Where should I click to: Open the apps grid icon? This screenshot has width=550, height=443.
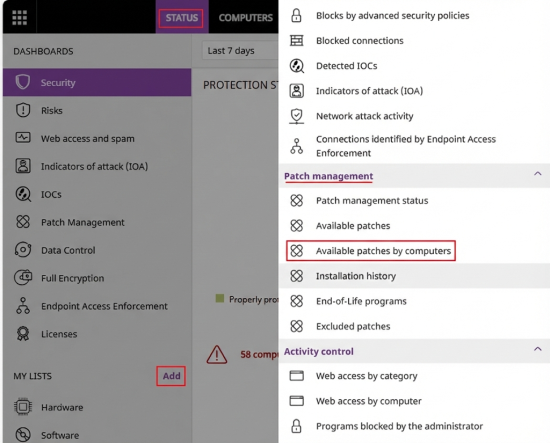click(x=19, y=18)
